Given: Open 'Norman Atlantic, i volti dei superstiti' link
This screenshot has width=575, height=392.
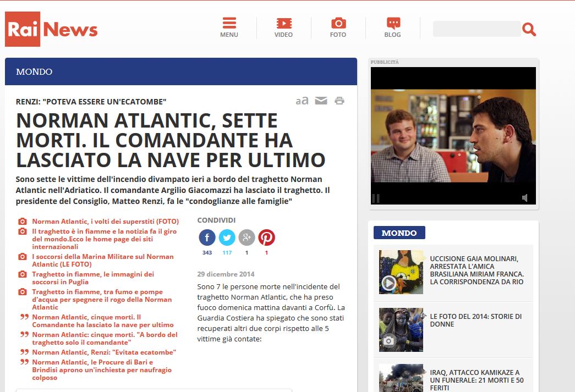Looking at the screenshot, I should point(105,222).
